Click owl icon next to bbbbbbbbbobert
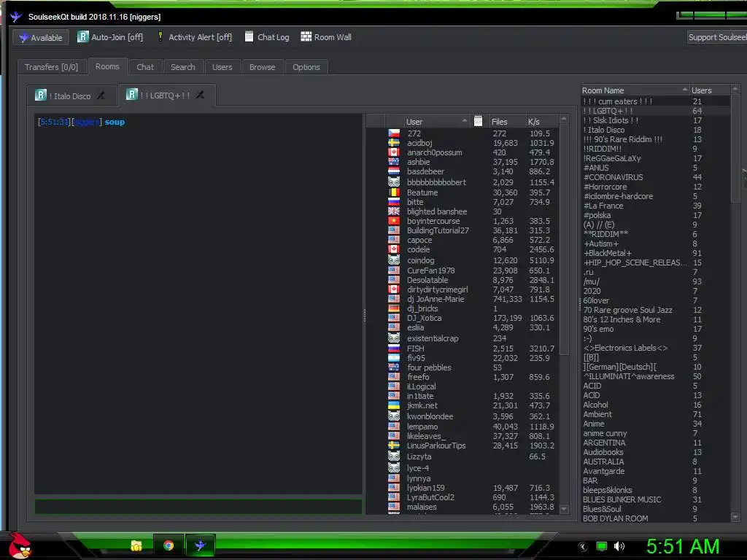 point(394,182)
